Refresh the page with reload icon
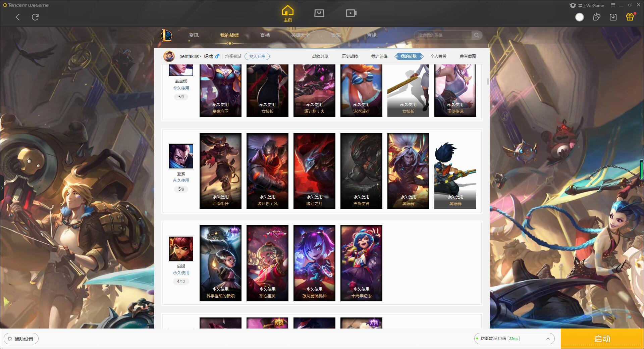Screen dimensions: 644x349 pyautogui.click(x=35, y=17)
